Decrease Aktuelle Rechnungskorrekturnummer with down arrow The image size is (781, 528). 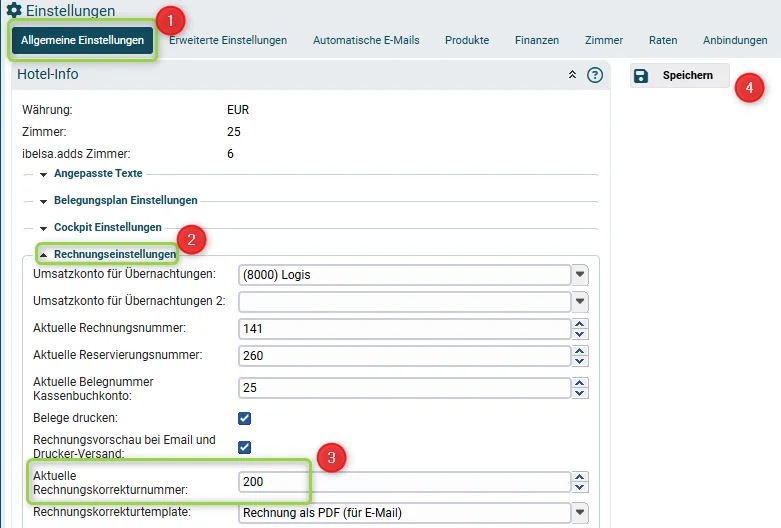click(x=579, y=487)
